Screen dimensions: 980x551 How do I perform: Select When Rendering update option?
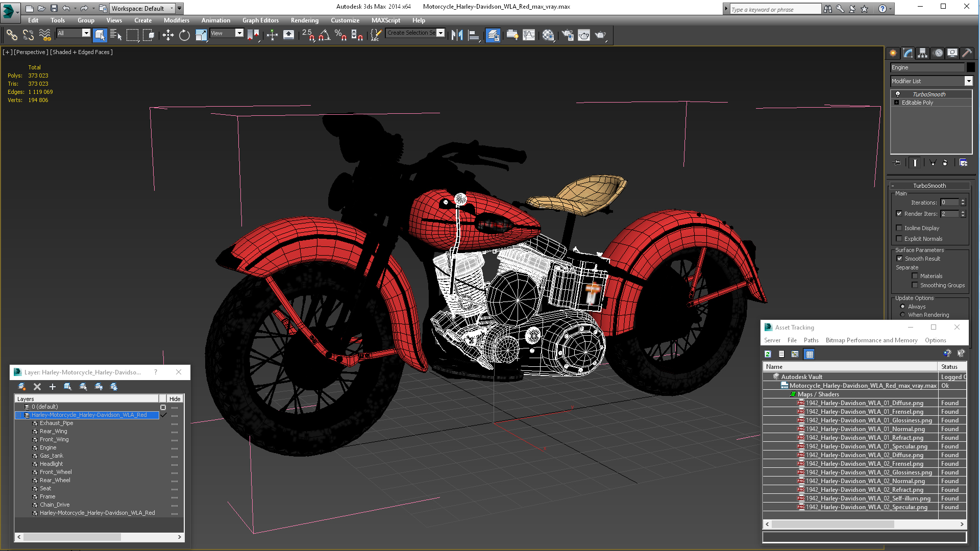(x=902, y=315)
